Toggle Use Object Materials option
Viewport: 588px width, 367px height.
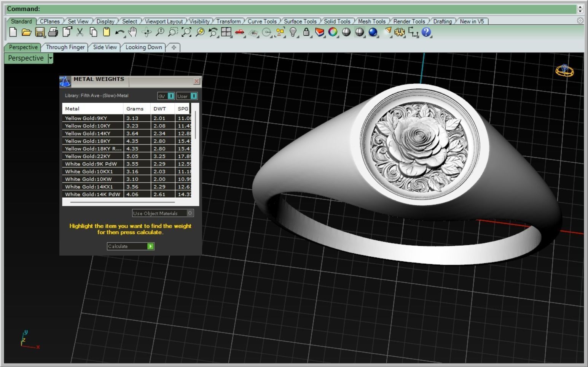click(163, 213)
